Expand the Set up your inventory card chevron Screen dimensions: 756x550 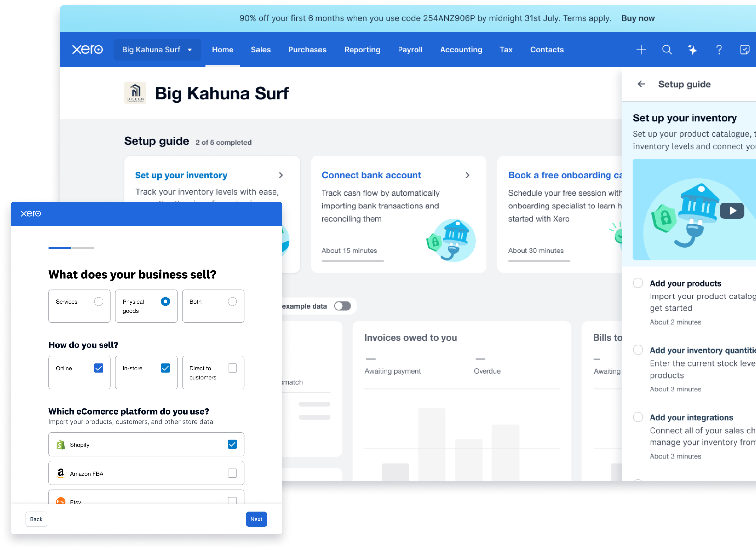[281, 175]
